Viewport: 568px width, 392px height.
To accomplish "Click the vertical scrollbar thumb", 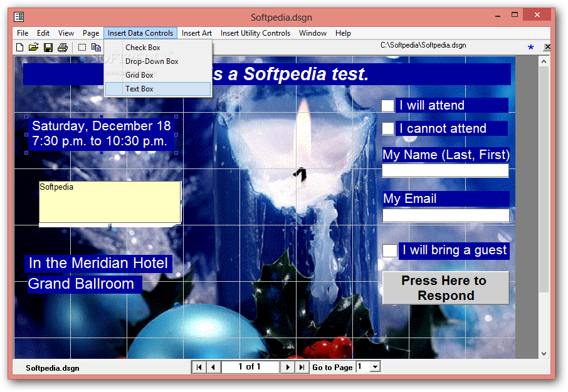I will (x=544, y=179).
